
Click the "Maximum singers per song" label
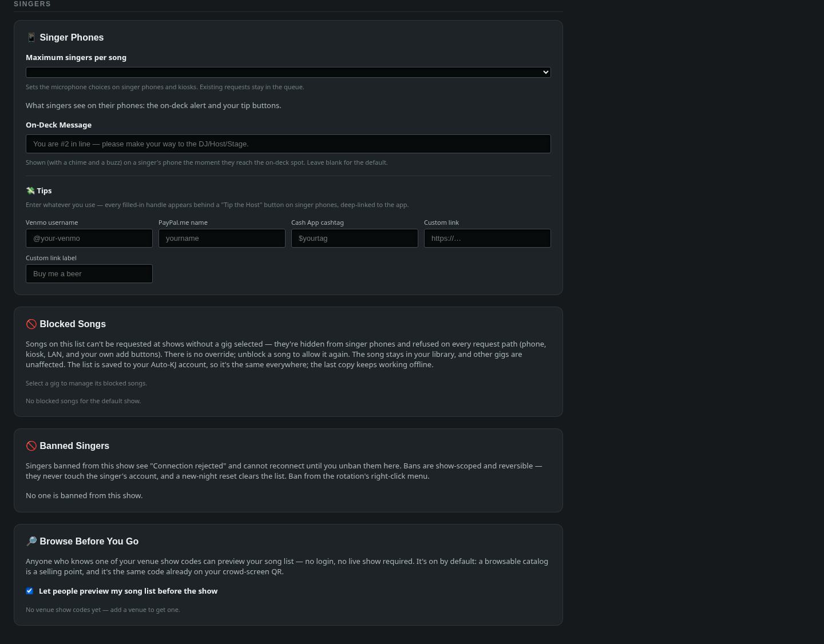[x=76, y=57]
